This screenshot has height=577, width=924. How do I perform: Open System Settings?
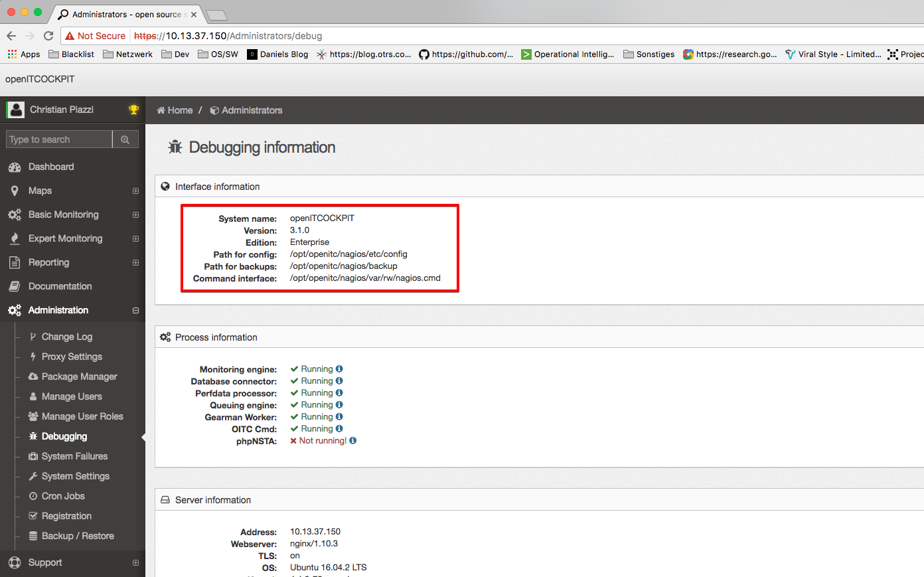pyautogui.click(x=75, y=476)
